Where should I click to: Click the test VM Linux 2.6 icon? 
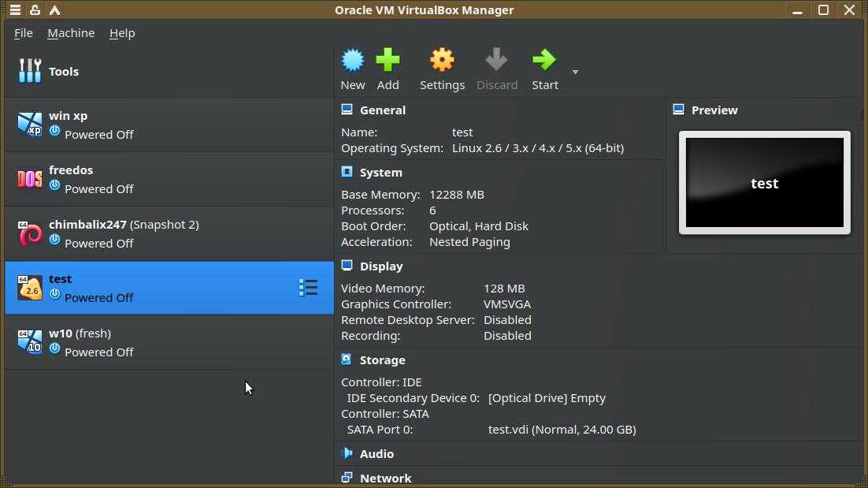(x=30, y=288)
